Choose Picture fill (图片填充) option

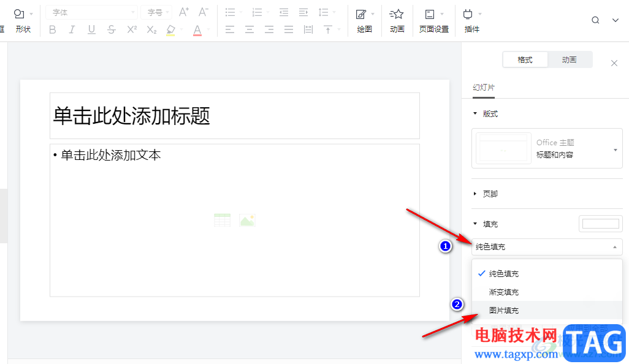click(x=547, y=310)
